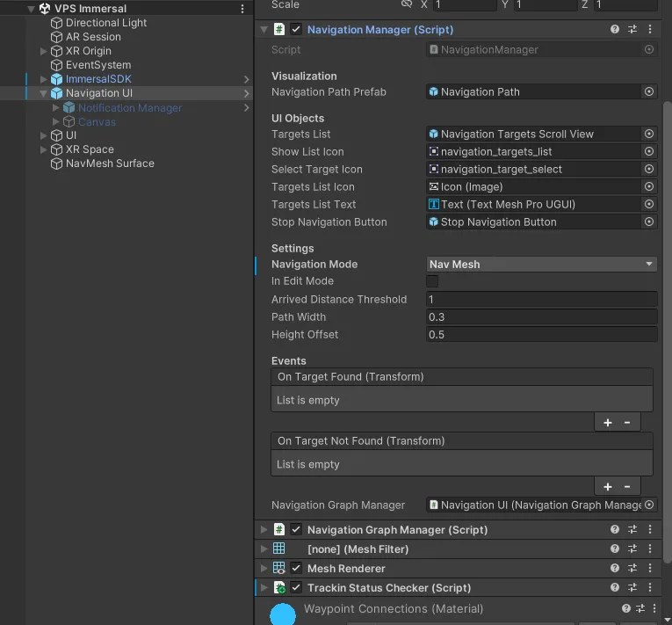Open the Navigation Mode dropdown
Image resolution: width=672 pixels, height=625 pixels.
(541, 264)
